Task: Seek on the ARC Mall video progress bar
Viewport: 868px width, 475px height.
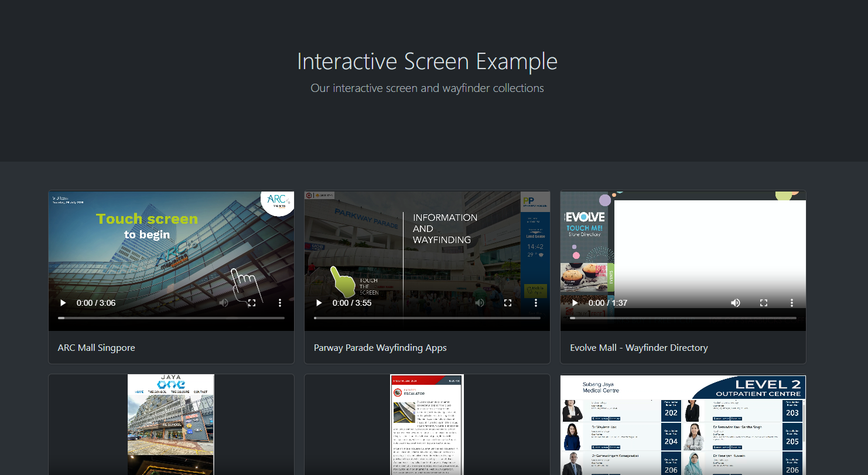Action: pyautogui.click(x=171, y=318)
